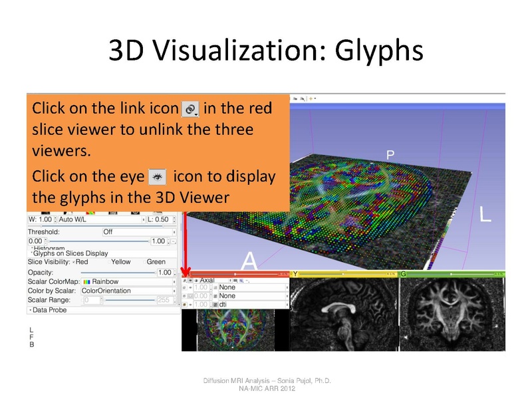Click the L: 0.50 level field

[x=162, y=219]
